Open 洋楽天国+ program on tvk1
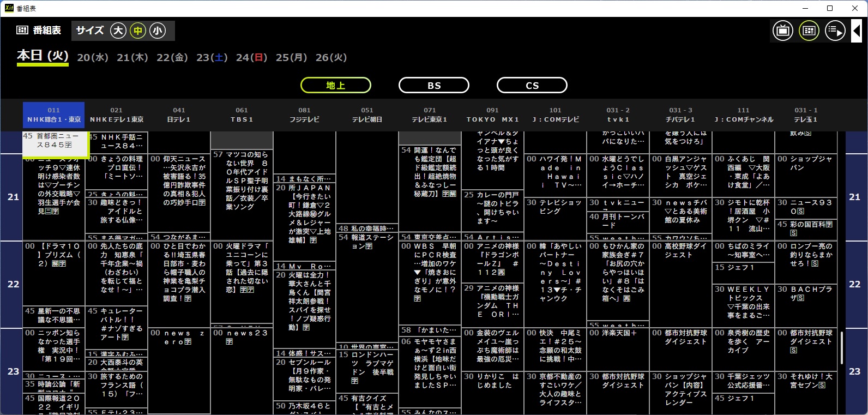The width and height of the screenshot is (868, 415). (618, 349)
